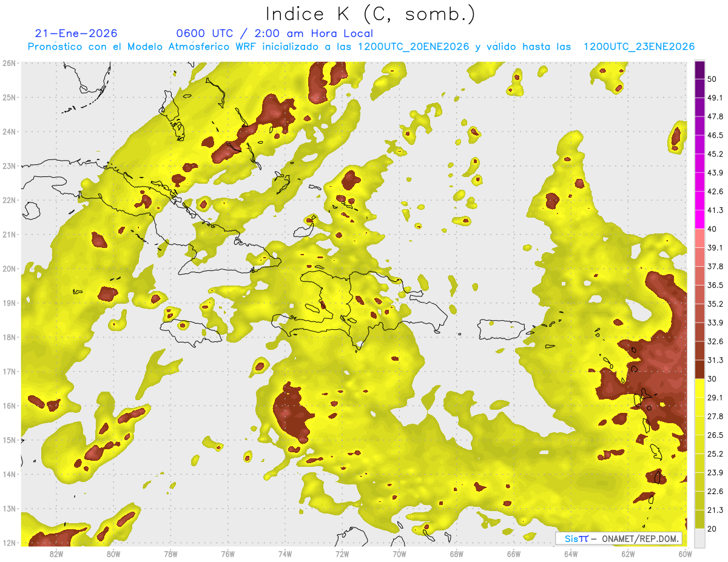
Task: Click the colorbar value 35.2
Action: tap(715, 304)
